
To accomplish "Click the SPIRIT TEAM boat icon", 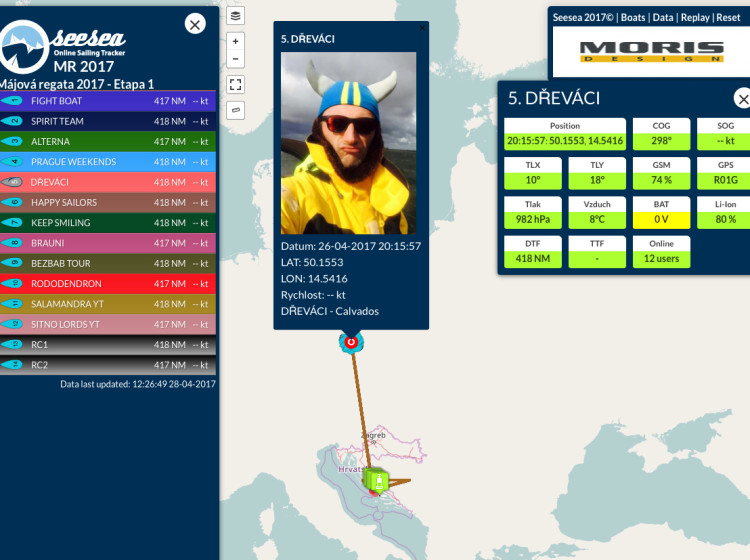I will pos(12,121).
